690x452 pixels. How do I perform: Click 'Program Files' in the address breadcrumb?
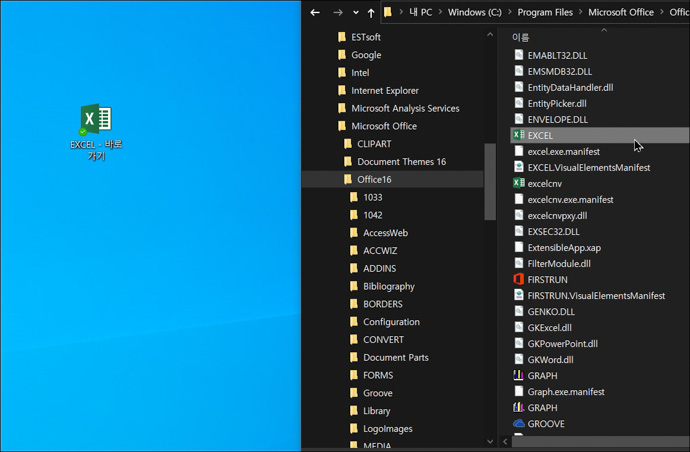pyautogui.click(x=545, y=12)
